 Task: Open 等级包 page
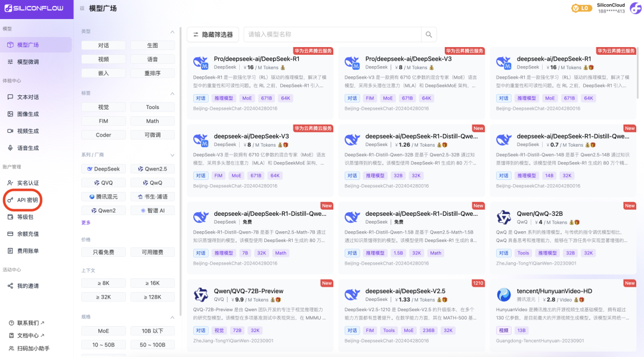pyautogui.click(x=36, y=217)
